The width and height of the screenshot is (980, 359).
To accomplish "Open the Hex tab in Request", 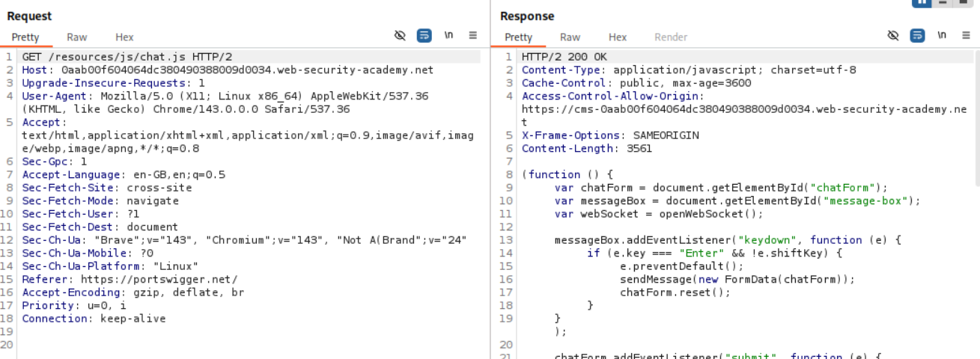I will (x=124, y=37).
